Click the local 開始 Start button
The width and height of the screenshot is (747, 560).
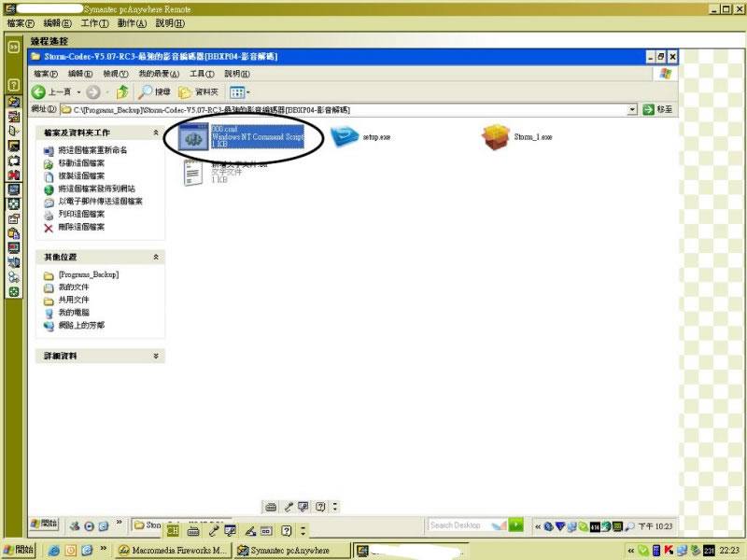pyautogui.click(x=19, y=550)
